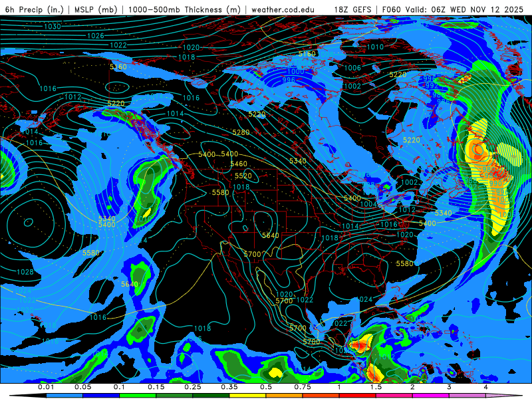
Task: Click the 0.75 legend value
Action: [303, 387]
